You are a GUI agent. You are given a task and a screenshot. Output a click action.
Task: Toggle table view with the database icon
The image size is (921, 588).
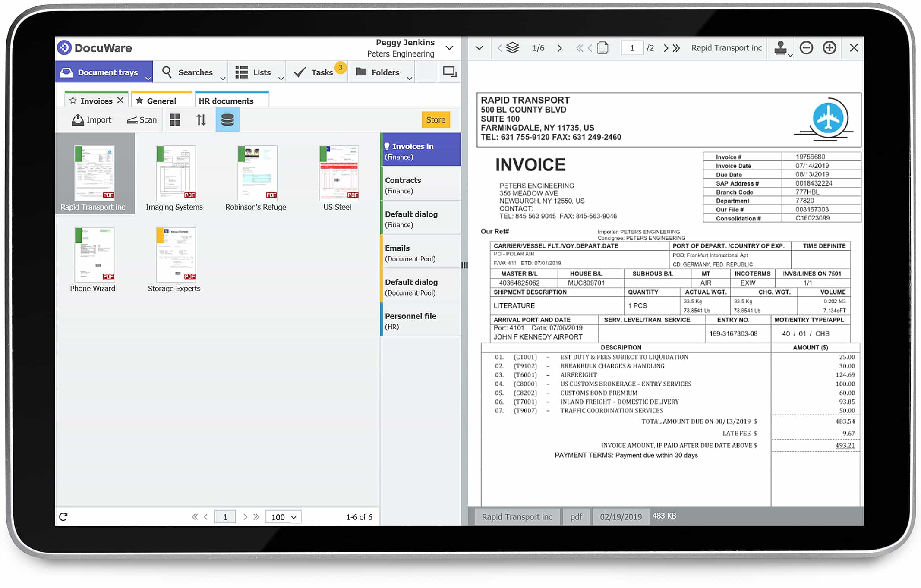pyautogui.click(x=227, y=119)
